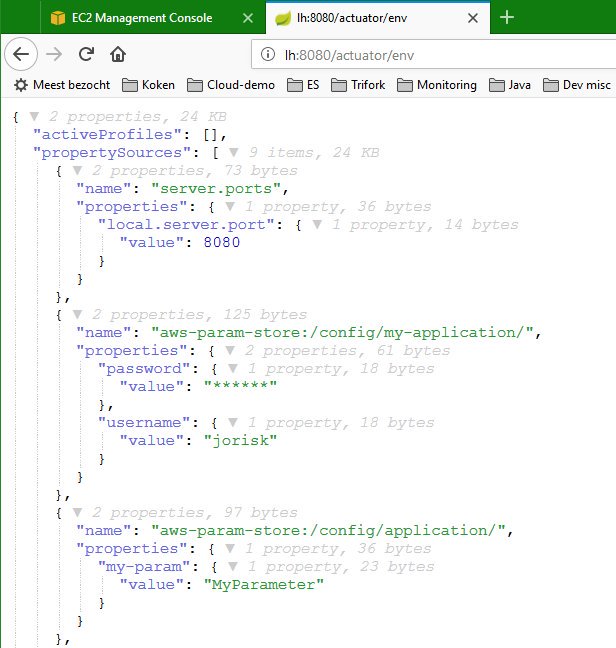
Task: Collapse the 125 bytes property source object
Action: pyautogui.click(x=77, y=315)
